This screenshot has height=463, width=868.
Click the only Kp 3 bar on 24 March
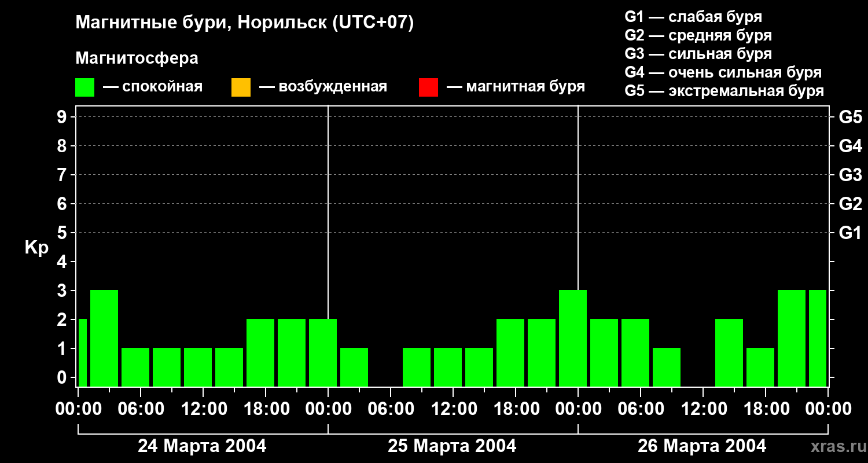[x=104, y=338]
